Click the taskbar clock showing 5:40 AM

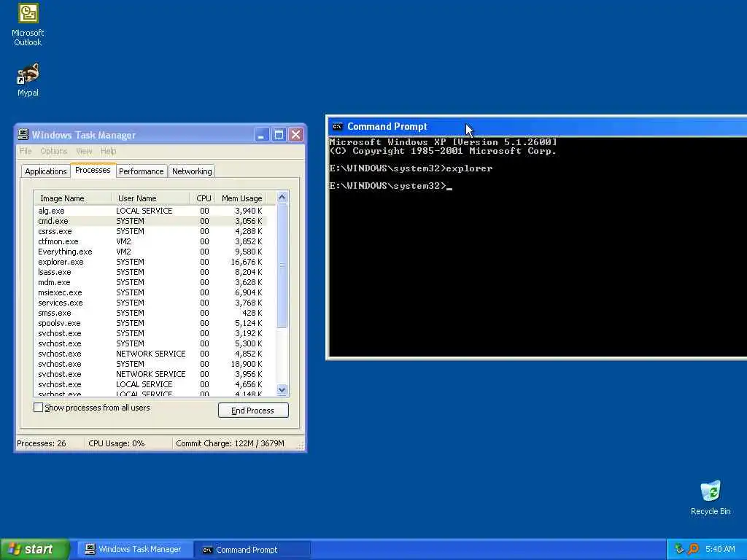[720, 549]
